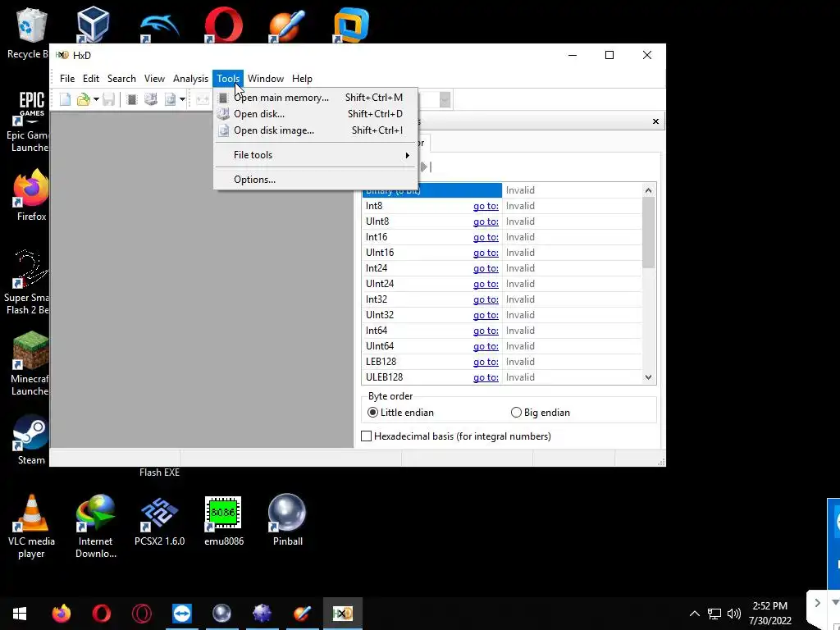Open the View menu
The image size is (840, 630).
point(154,79)
